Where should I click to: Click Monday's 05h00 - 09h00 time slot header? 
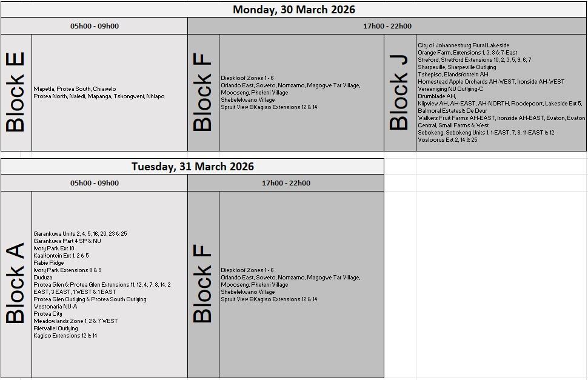[95, 26]
